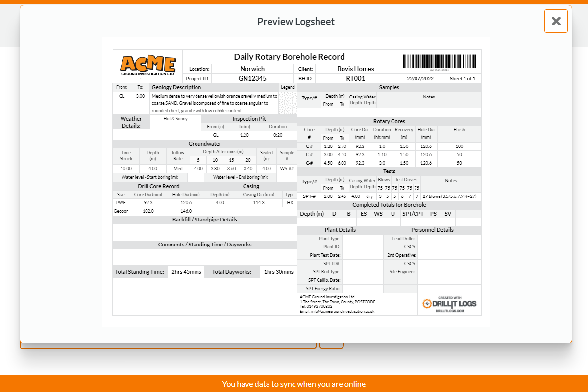This screenshot has width=588, height=392.
Task: Click time struck value 10:00
Action: pos(126,169)
